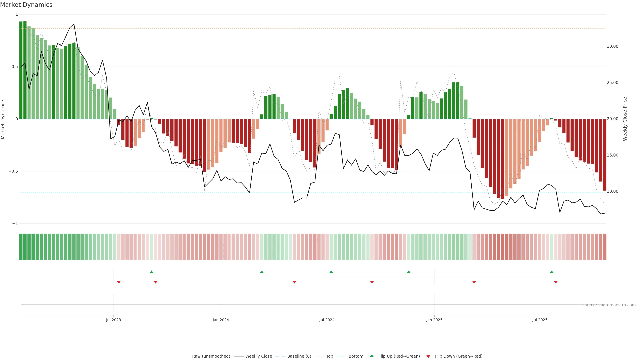Click the first dark green heatmap strip cell

(21, 247)
